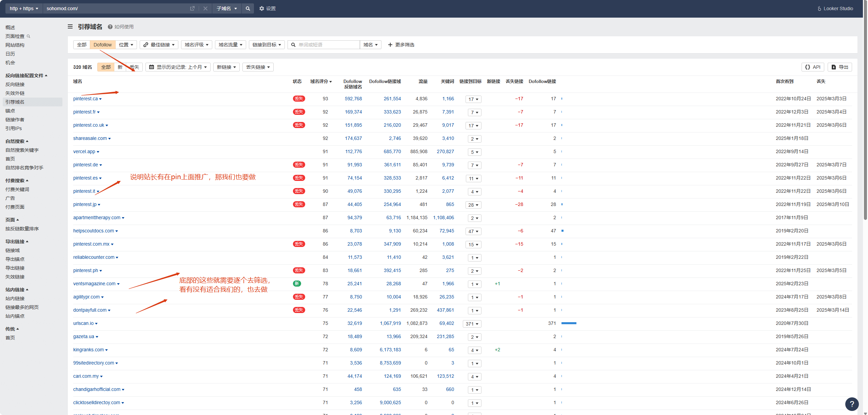Image resolution: width=868 pixels, height=415 pixels.
Task: Select 反向链接 in the left sidebar
Action: pos(15,84)
